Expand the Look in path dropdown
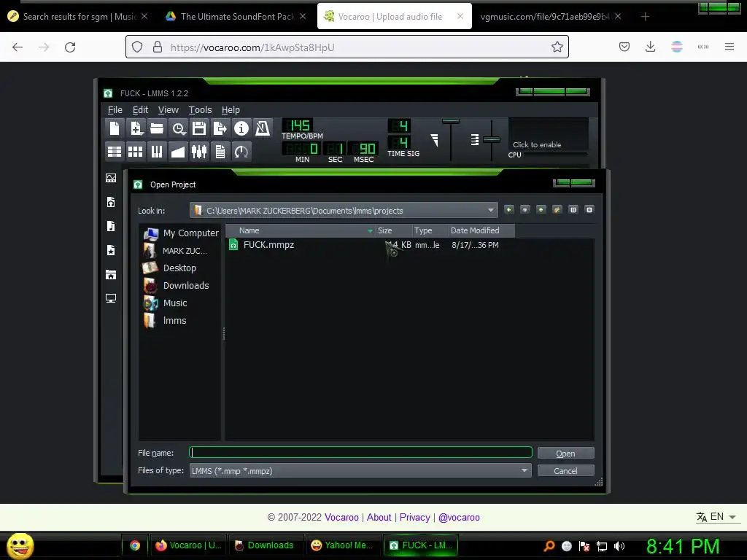The height and width of the screenshot is (560, 747). (491, 210)
